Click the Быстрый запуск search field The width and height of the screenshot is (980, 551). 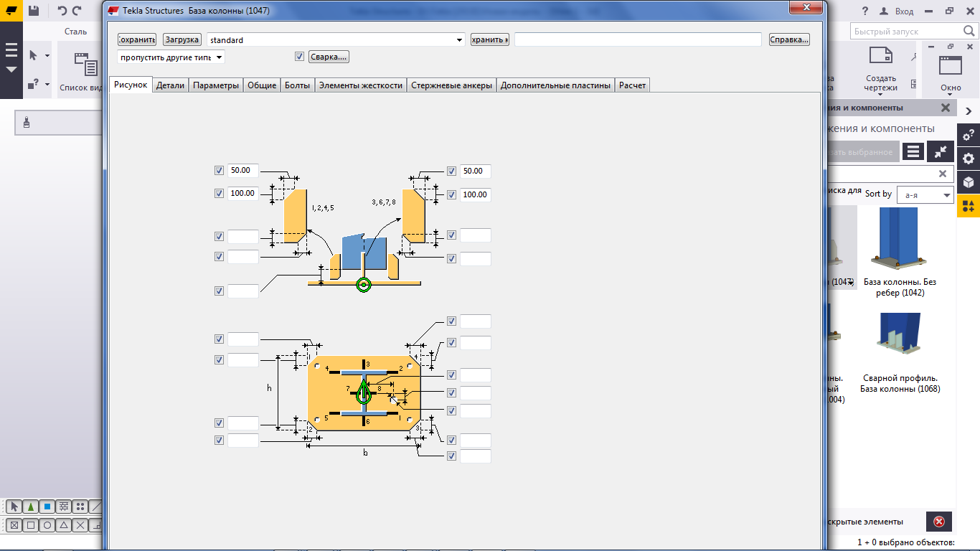pos(914,32)
